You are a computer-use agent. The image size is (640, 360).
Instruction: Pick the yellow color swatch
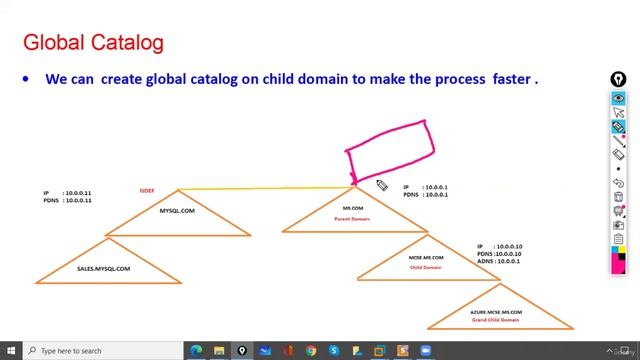click(x=622, y=249)
